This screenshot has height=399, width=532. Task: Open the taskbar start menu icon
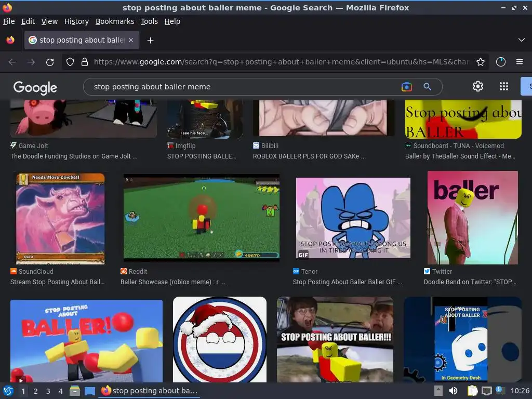pyautogui.click(x=8, y=391)
